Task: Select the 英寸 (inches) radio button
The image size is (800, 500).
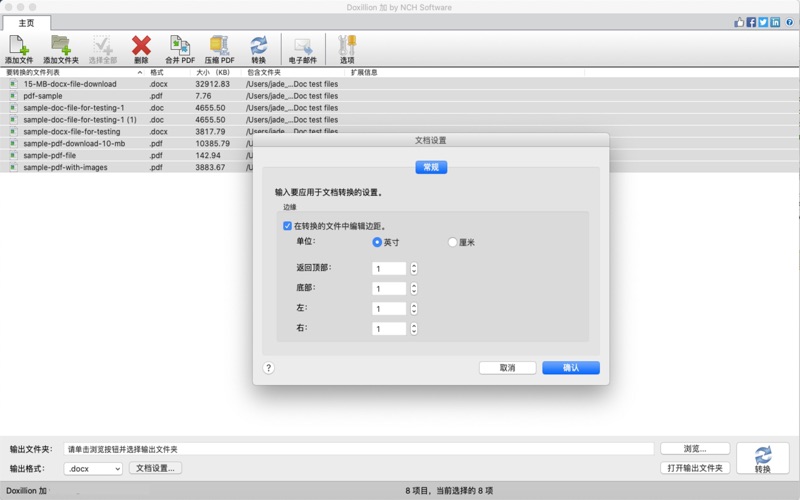Action: (x=377, y=242)
